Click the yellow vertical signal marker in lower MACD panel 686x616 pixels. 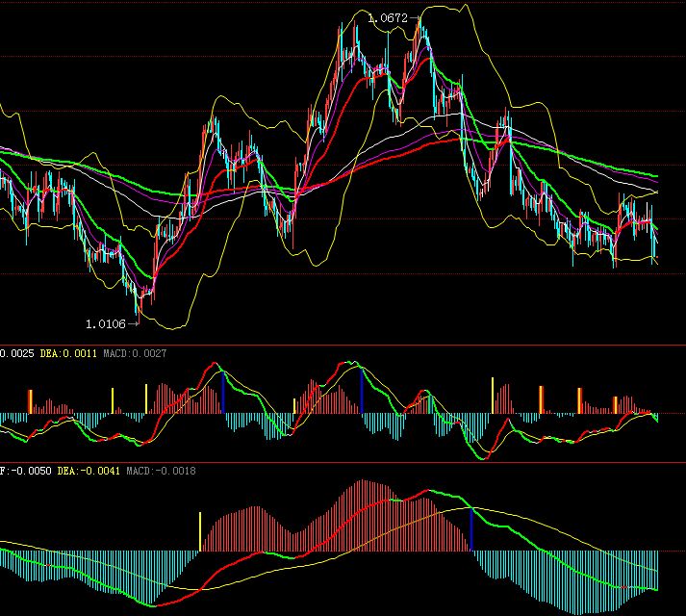200,531
